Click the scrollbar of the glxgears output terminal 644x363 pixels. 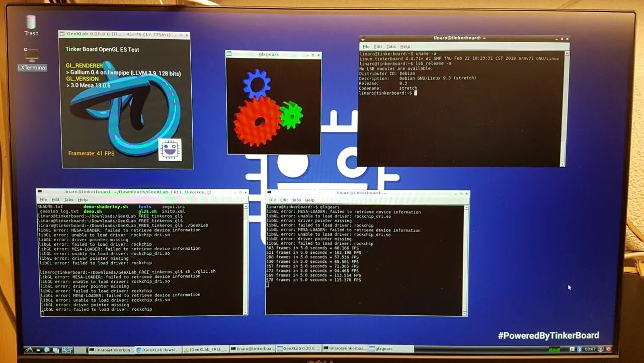click(466, 259)
